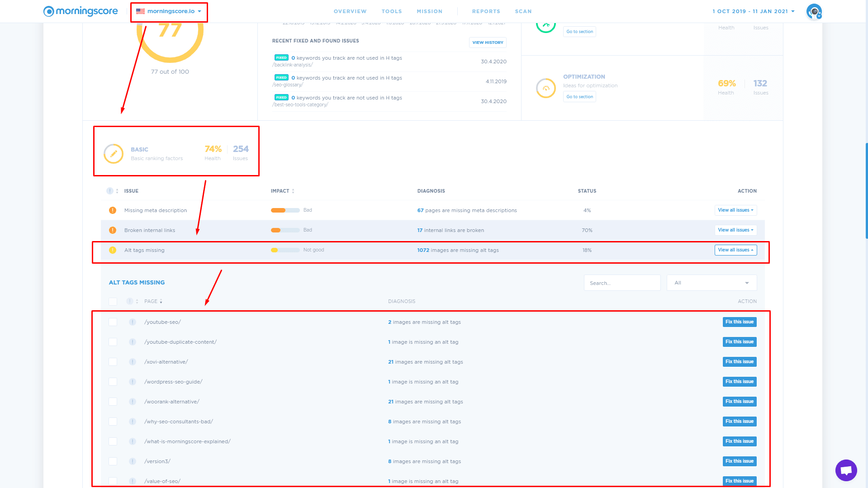This screenshot has width=868, height=488.
Task: Click the Morningscore logo
Action: coord(81,11)
